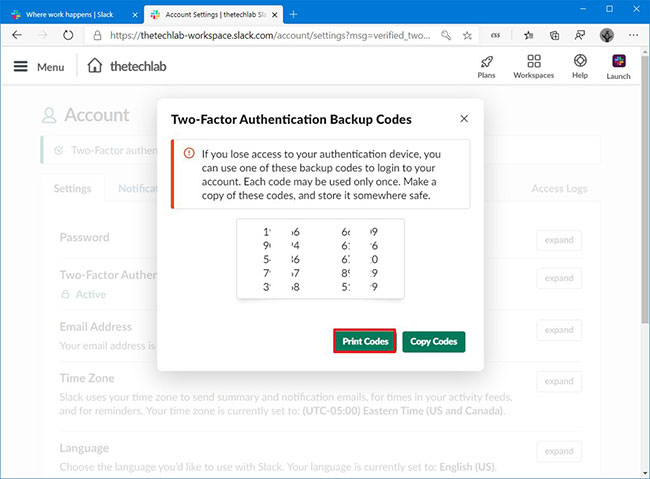Viewport: 650px width, 479px height.
Task: Click the Print Codes button
Action: [365, 341]
